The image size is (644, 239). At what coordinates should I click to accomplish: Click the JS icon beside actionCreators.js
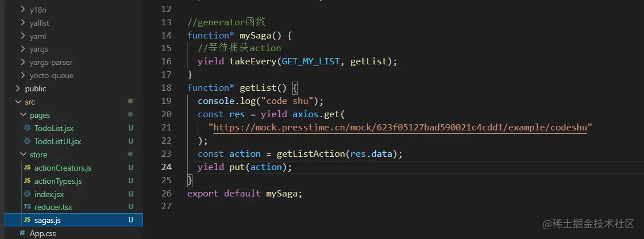click(x=27, y=168)
